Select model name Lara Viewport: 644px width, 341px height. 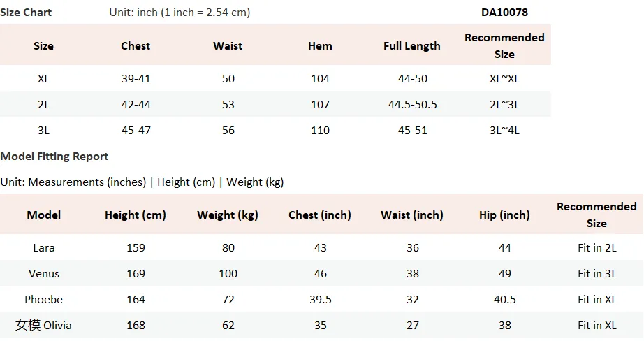[x=44, y=248]
